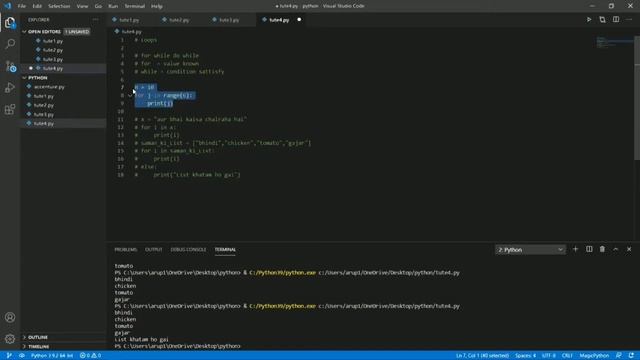The width and height of the screenshot is (640, 360).
Task: Open the terminal selector dropdown '2: Python'
Action: pyautogui.click(x=530, y=249)
